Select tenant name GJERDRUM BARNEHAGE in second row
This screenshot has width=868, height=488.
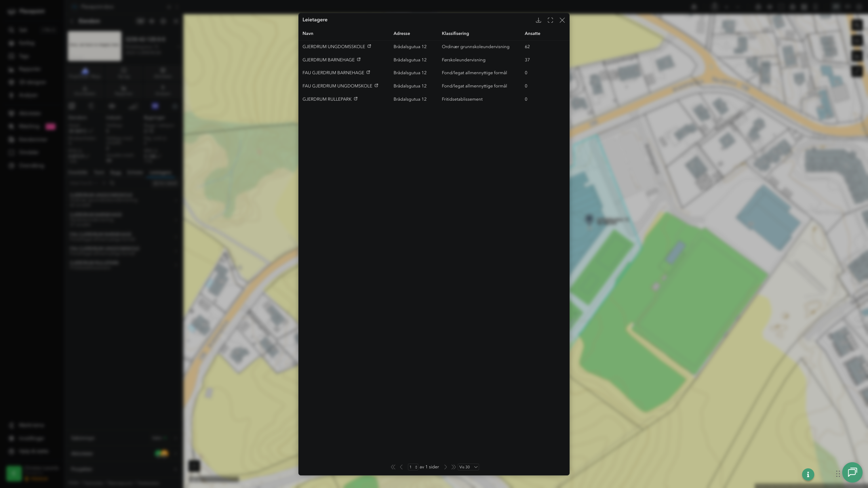pos(329,60)
